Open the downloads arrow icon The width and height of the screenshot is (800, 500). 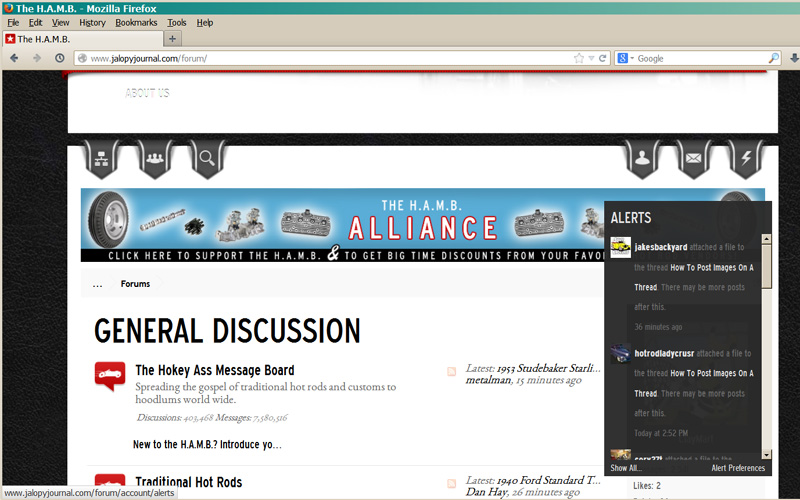pyautogui.click(x=794, y=58)
